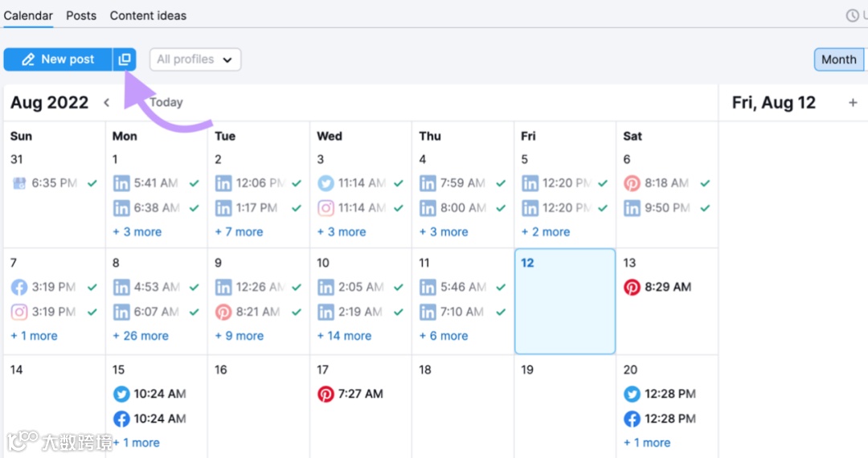Open the Posts tab
868x458 pixels.
click(81, 15)
